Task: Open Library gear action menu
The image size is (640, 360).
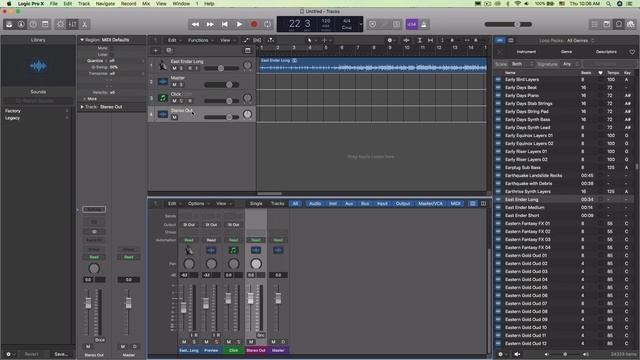Action: (9, 354)
